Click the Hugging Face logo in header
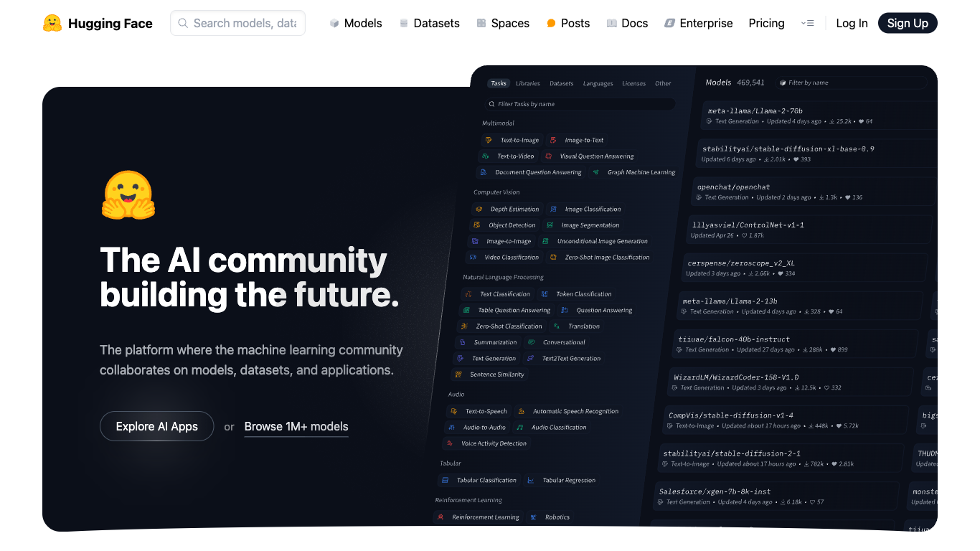The width and height of the screenshot is (980, 551). pos(98,23)
